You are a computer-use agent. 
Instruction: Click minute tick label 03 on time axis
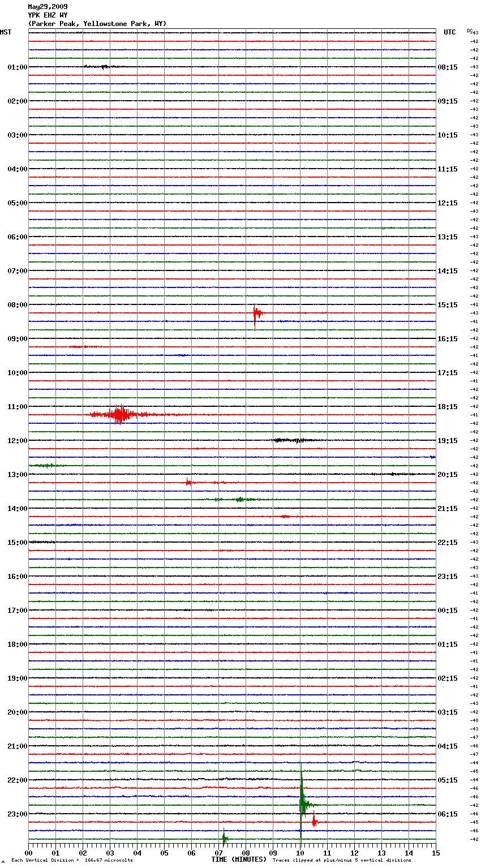click(x=110, y=853)
